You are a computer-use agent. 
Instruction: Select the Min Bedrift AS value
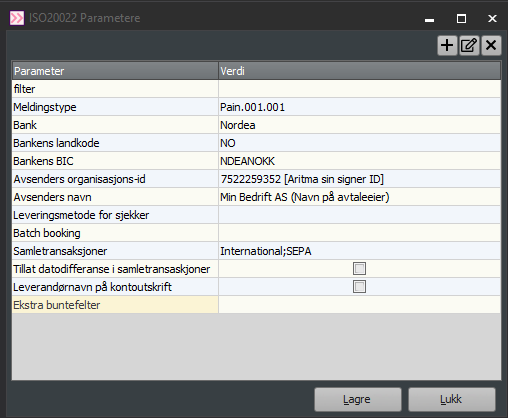click(x=360, y=197)
